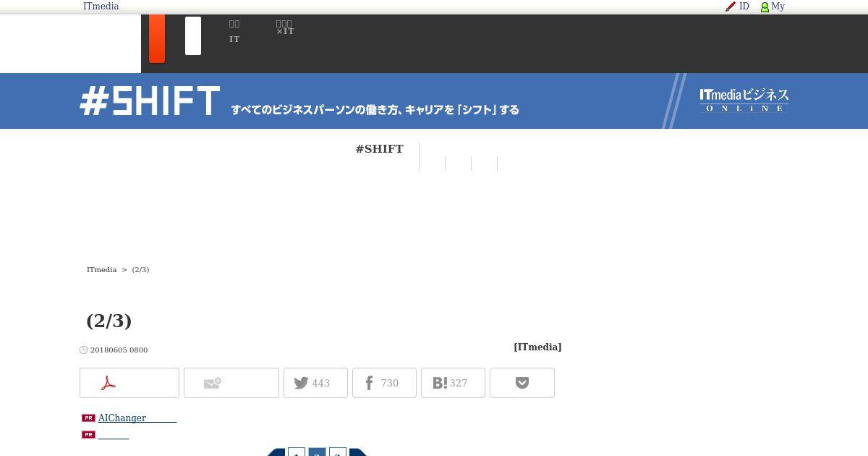Click the email notification envelope button

[231, 383]
